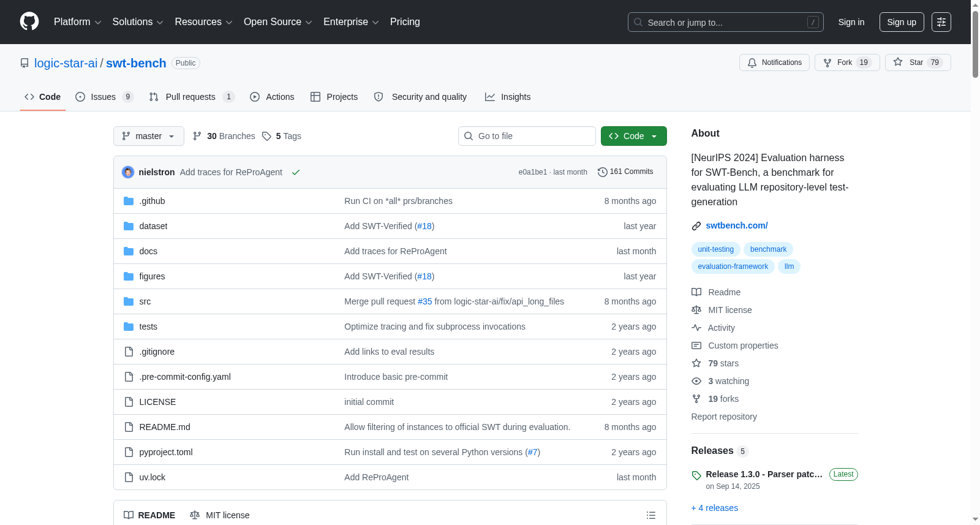The image size is (980, 525).
Task: Click the star icon beside 79 stars
Action: [x=696, y=363]
